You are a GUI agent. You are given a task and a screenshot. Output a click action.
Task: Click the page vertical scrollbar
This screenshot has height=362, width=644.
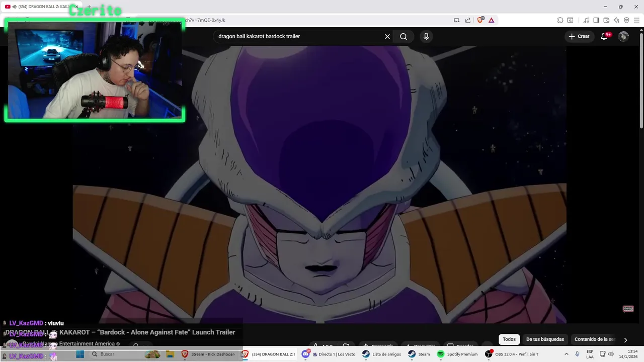point(641,80)
